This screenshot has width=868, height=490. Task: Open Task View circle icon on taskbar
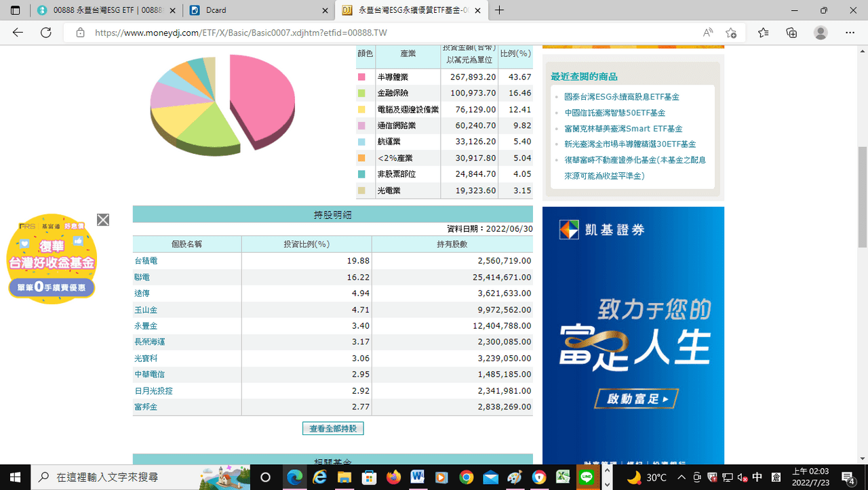[265, 477]
